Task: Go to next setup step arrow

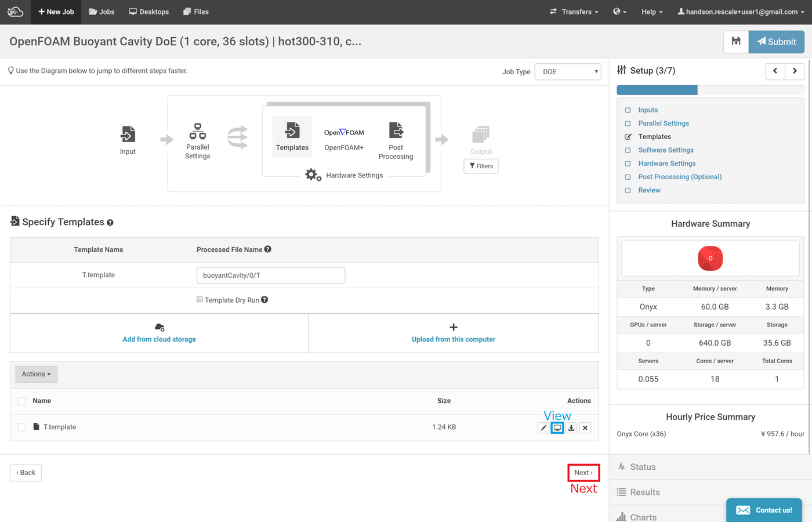Action: click(x=795, y=71)
